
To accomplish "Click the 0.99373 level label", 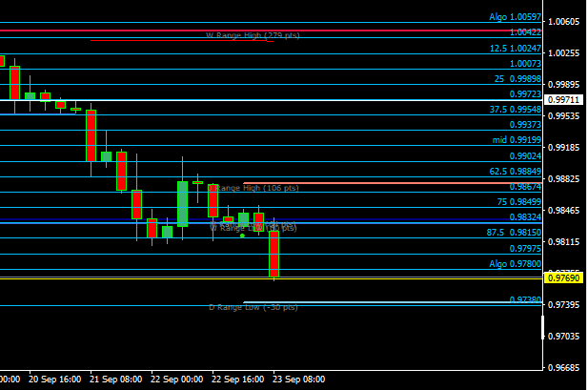I will 525,125.
